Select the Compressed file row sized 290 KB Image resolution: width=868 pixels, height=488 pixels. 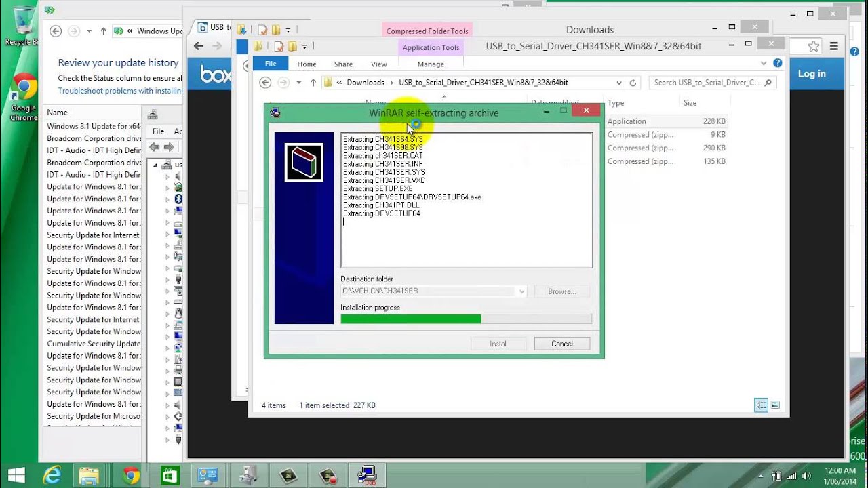[x=667, y=148]
